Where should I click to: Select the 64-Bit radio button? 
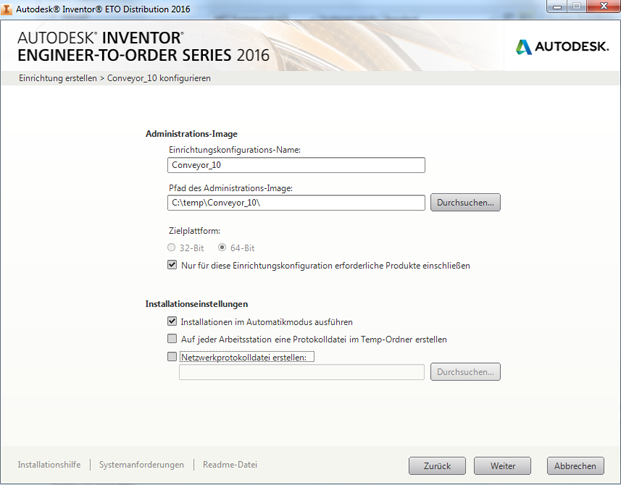click(222, 248)
